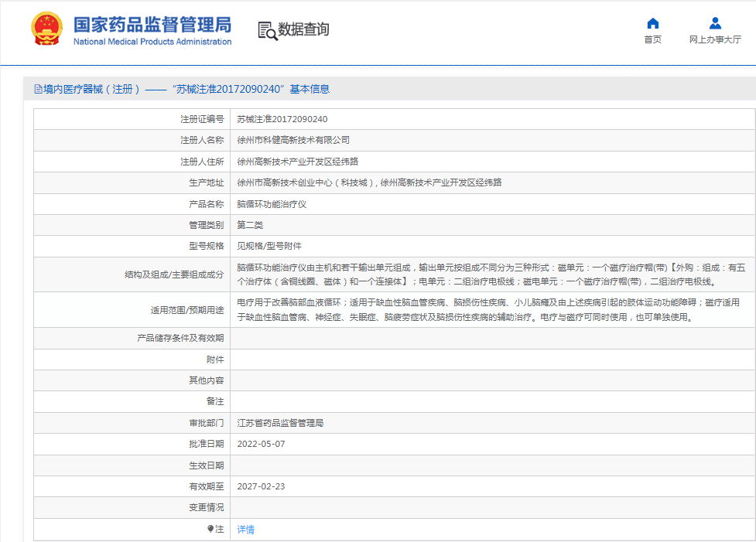This screenshot has height=542, width=756.
Task: Open the 详情 link
Action: pos(245,530)
